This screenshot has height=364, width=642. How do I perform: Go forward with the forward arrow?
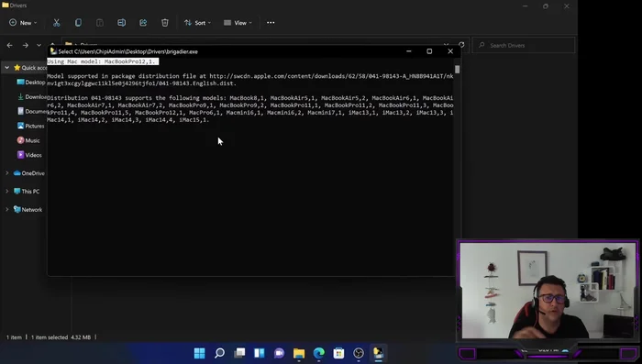click(26, 45)
